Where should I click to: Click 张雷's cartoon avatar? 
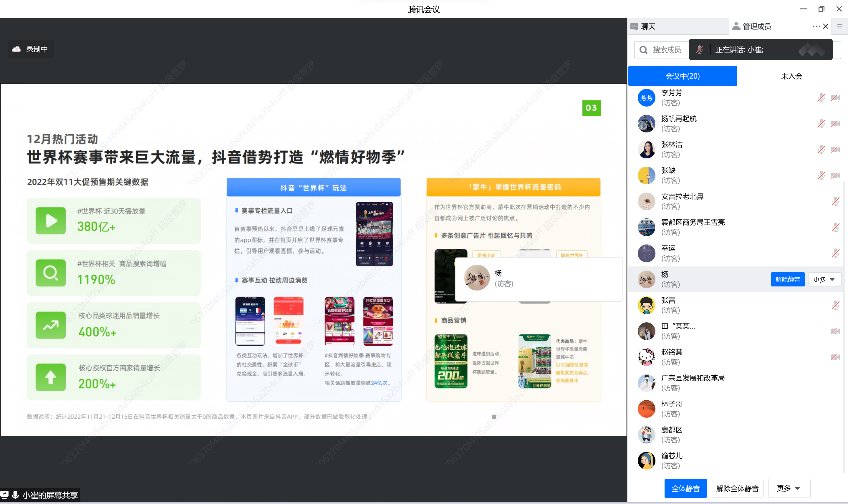tap(646, 305)
